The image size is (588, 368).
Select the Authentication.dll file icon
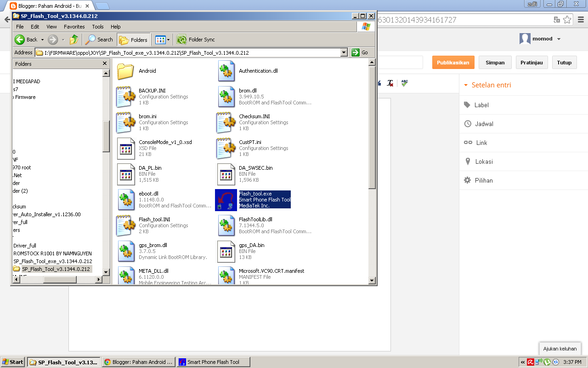click(226, 71)
